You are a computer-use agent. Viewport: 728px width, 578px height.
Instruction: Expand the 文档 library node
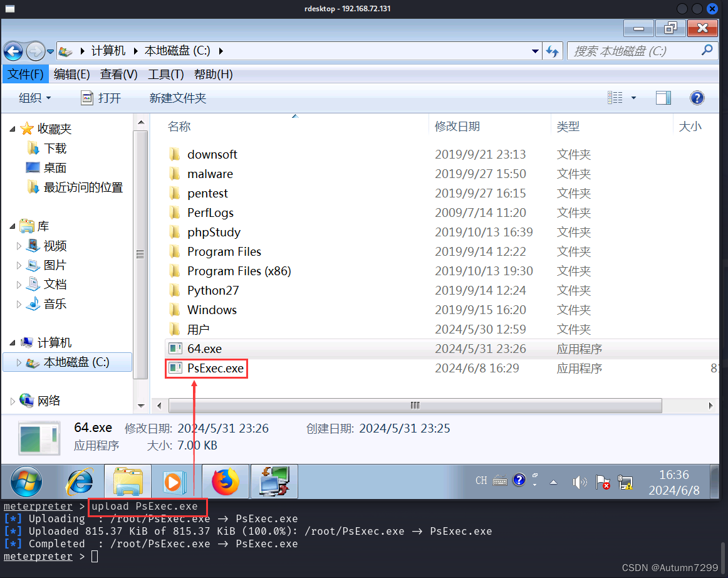(19, 285)
